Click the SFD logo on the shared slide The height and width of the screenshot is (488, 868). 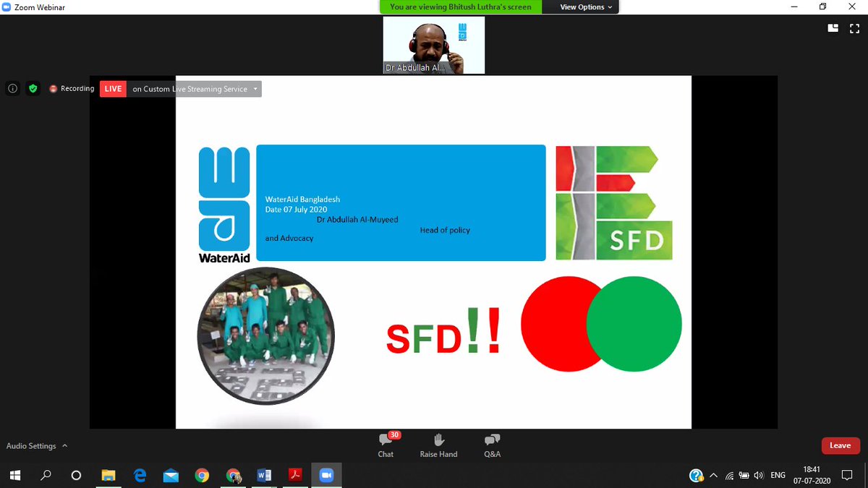(x=614, y=202)
